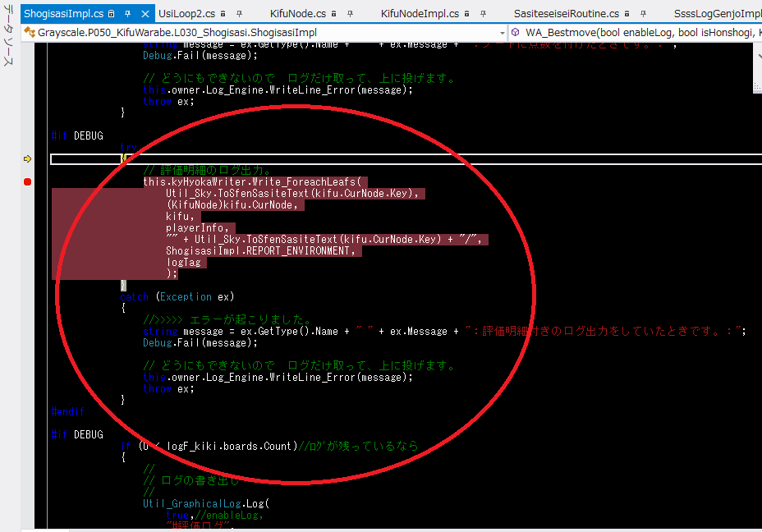Select the ShogisasiImpl.cs tab
The image size is (762, 532).
pyautogui.click(x=64, y=14)
